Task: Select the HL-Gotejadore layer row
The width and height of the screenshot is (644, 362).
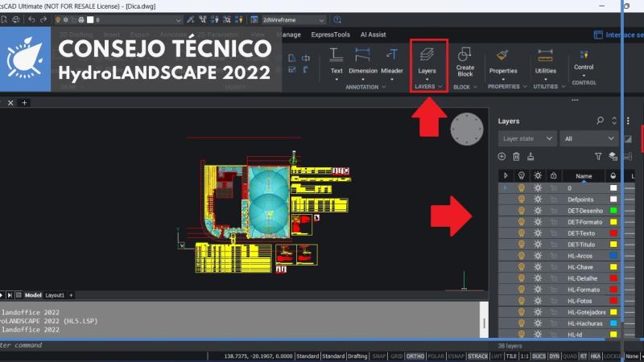Action: tap(567, 312)
